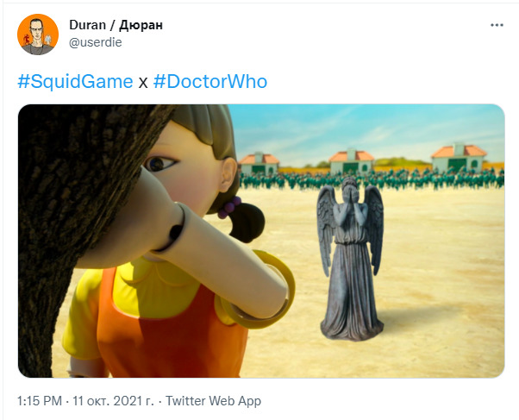Viewport: 519px width, 420px height.
Task: Click the display name Duran / Дюран
Action: coord(116,25)
